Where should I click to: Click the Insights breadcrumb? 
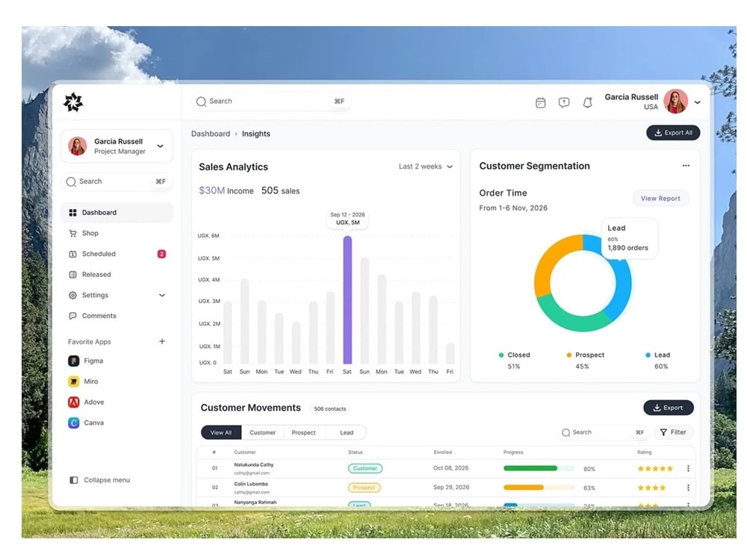[x=255, y=134]
